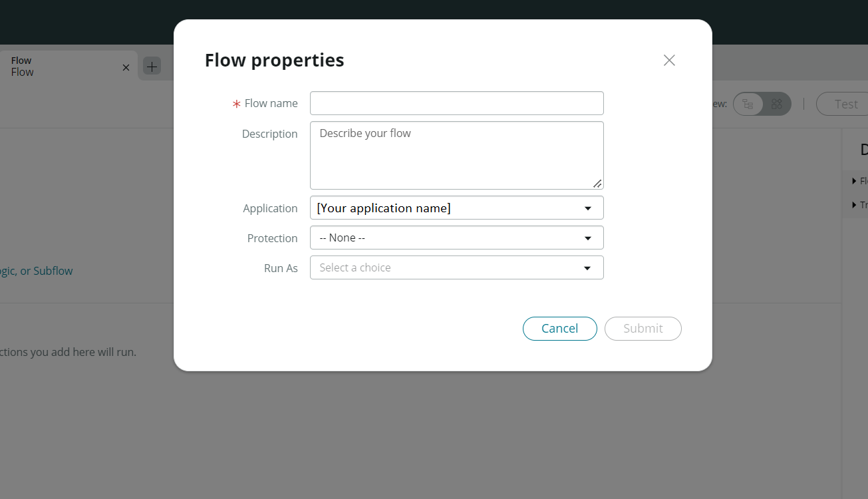Open a new tab with the plus icon
The height and width of the screenshot is (499, 868).
(151, 66)
